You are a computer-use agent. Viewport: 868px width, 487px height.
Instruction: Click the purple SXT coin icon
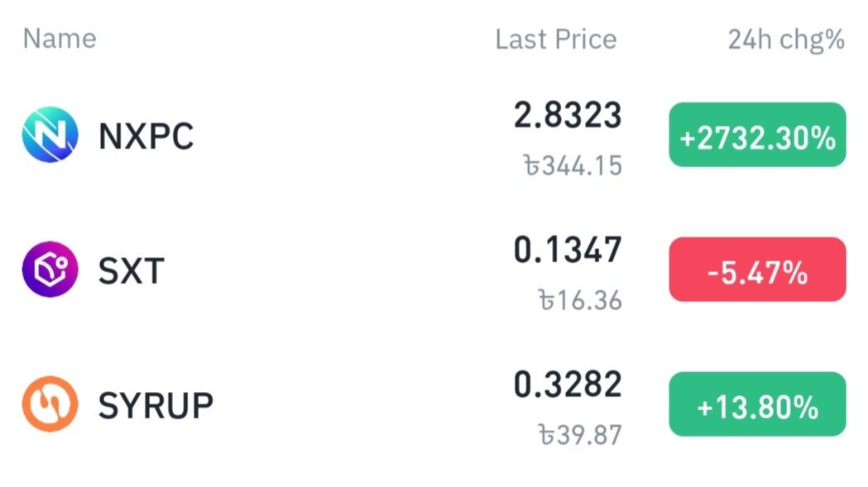tap(50, 270)
